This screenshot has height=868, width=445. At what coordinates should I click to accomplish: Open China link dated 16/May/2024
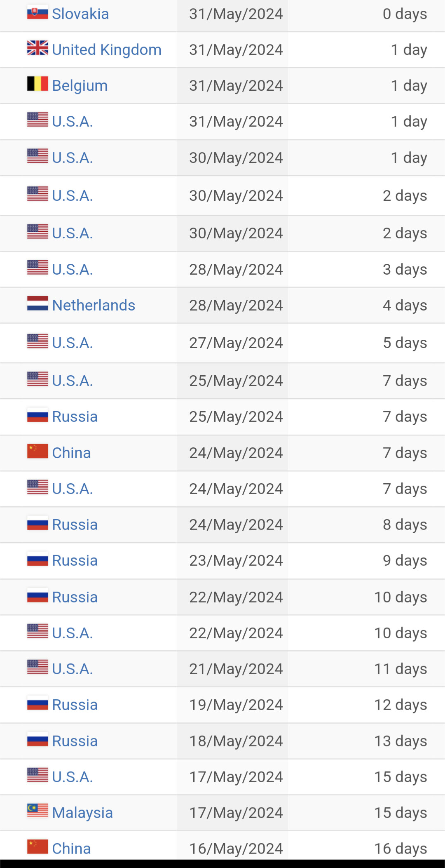click(x=71, y=849)
